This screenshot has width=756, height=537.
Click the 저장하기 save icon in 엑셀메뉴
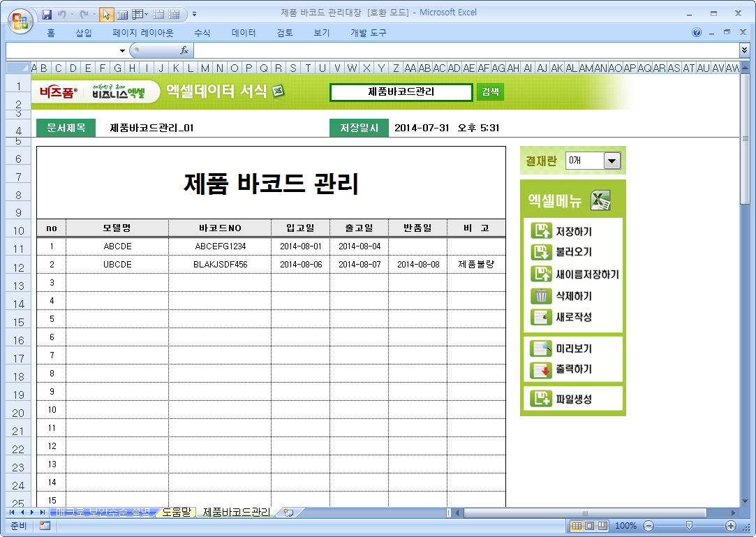(x=541, y=232)
